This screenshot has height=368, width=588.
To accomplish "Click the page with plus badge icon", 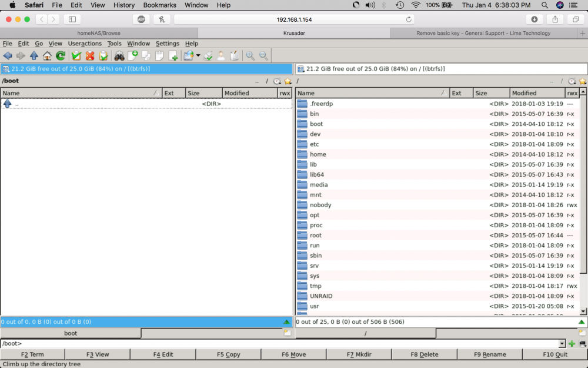I will 133,56.
